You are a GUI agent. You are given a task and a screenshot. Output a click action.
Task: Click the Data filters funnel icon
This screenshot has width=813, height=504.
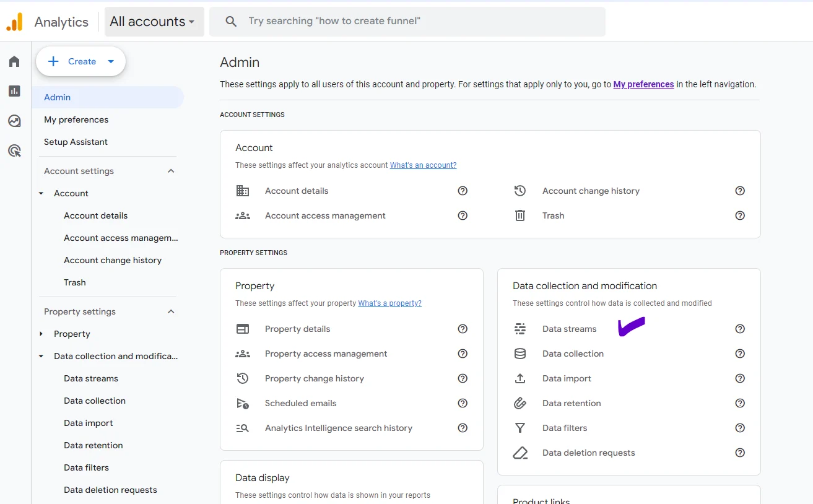tap(520, 428)
